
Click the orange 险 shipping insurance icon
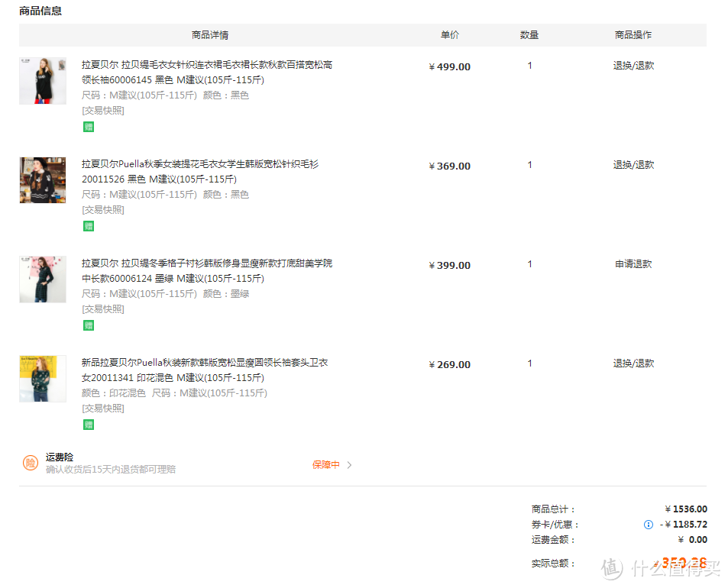31,463
